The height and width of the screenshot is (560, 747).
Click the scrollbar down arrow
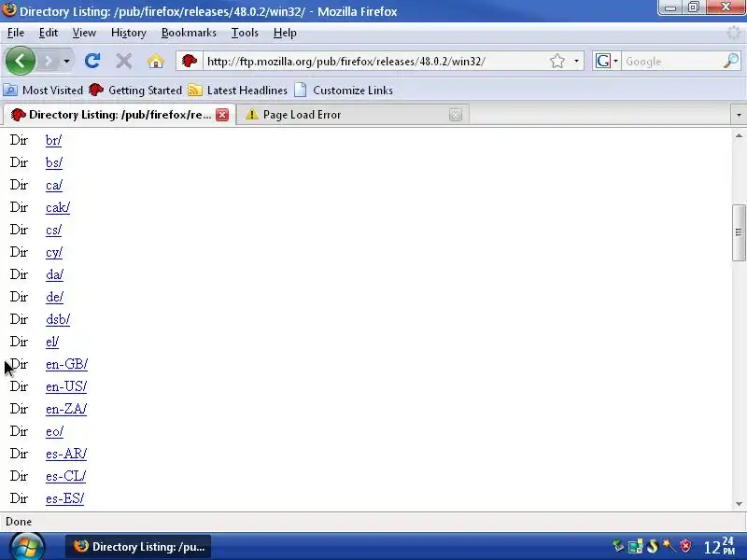pos(739,503)
